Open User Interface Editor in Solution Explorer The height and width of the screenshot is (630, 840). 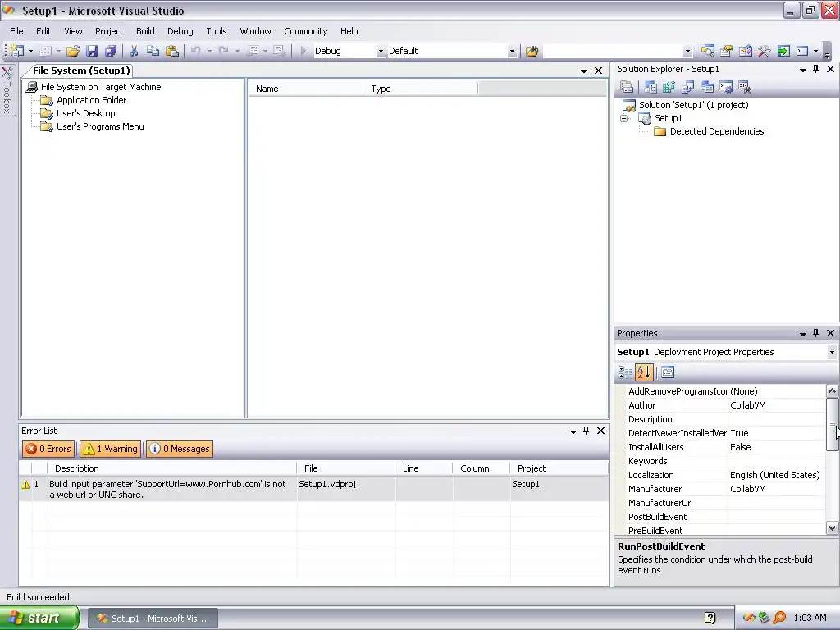pyautogui.click(x=707, y=87)
